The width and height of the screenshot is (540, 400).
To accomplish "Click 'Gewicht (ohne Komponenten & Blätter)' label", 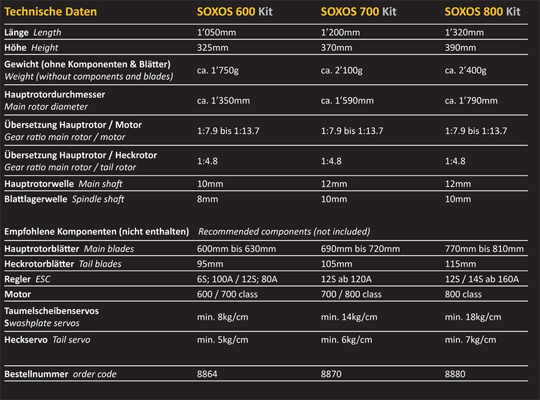I will (x=87, y=64).
